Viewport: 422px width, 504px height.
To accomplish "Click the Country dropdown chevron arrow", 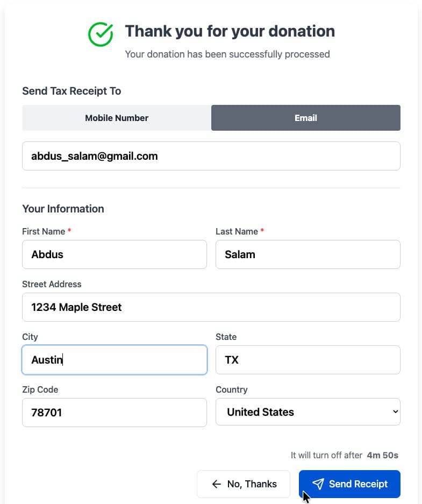I will coord(395,411).
